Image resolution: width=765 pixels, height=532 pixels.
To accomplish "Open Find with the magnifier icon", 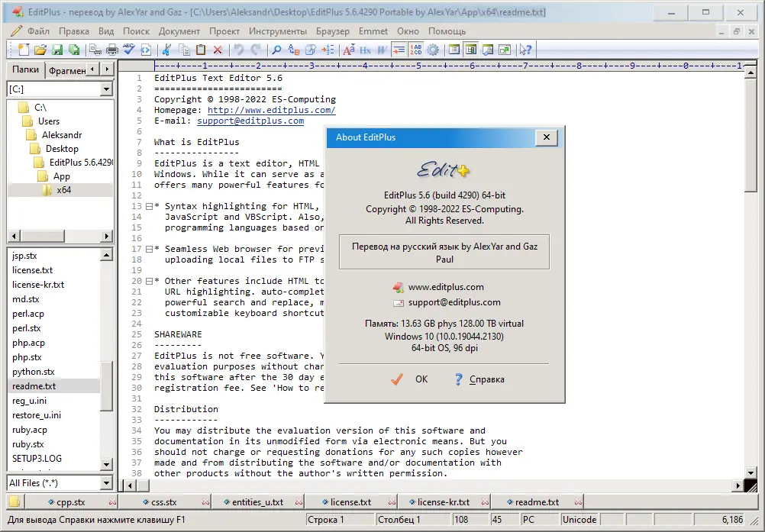I will (276, 50).
